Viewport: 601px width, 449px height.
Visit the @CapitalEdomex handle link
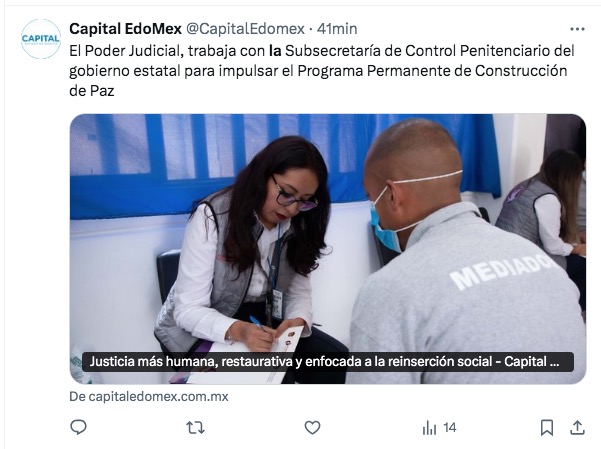pos(245,29)
